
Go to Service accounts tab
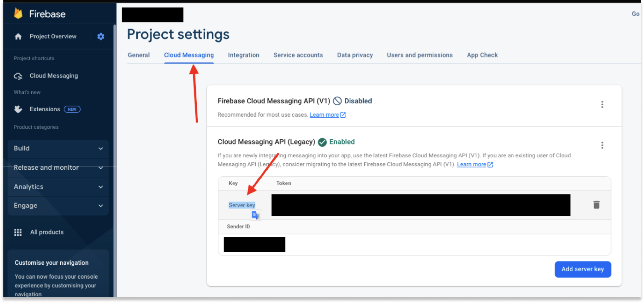[298, 55]
